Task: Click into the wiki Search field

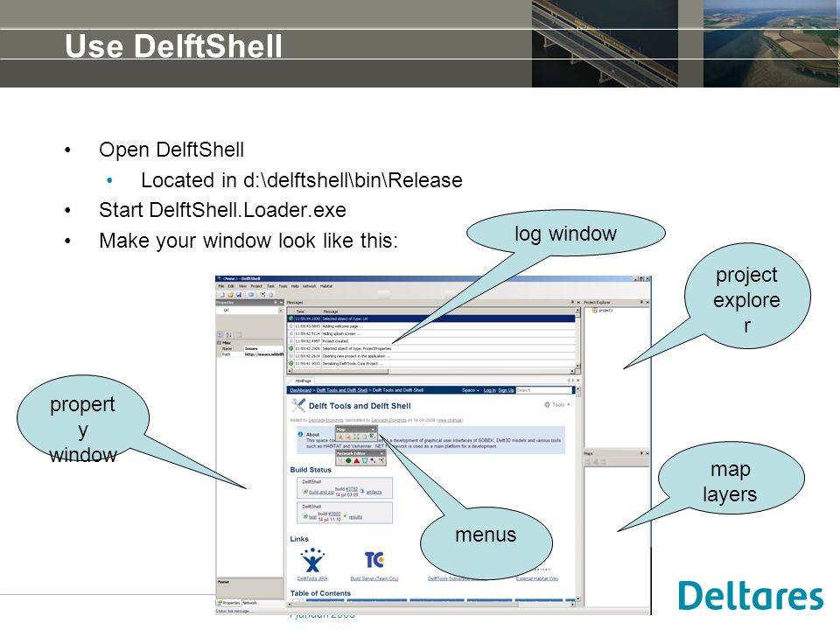Action: [x=543, y=390]
